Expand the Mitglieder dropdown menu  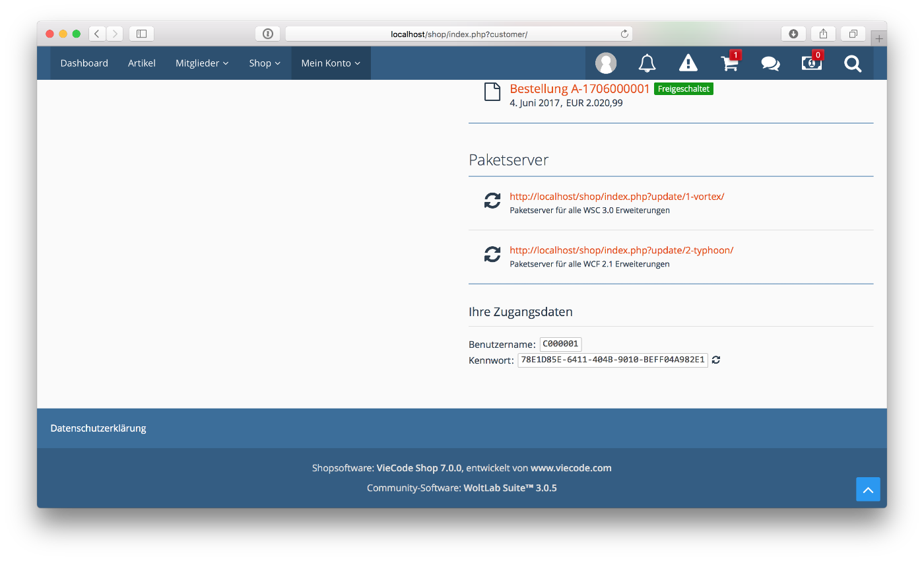tap(202, 63)
